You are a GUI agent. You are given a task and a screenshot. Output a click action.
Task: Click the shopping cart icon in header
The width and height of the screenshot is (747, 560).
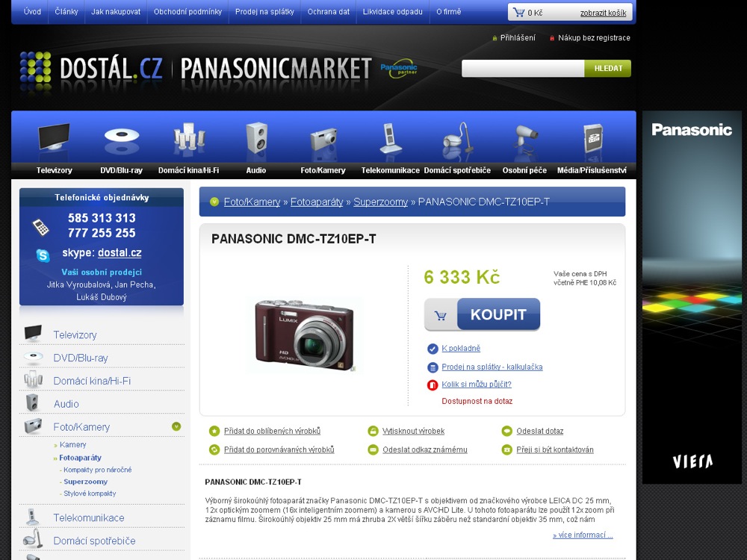518,13
